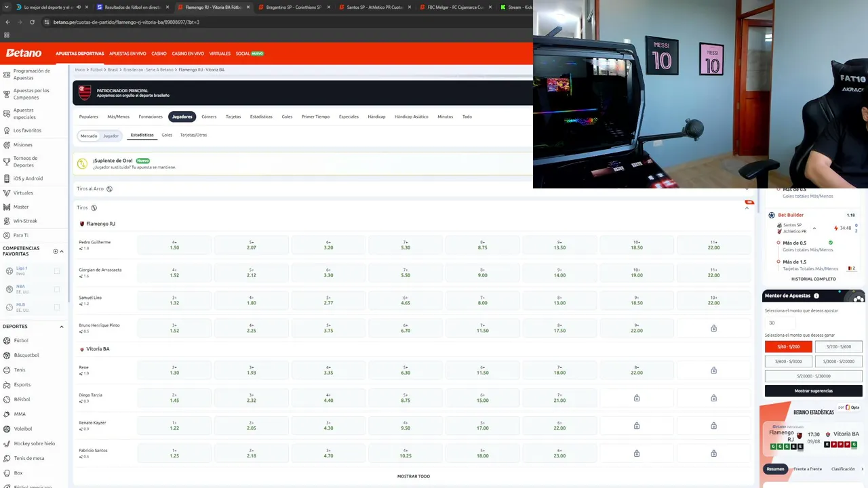Select the Esports controller icon

[6, 384]
